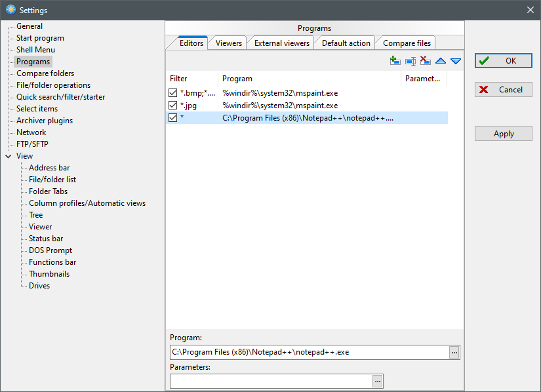Open the Default action tab
The image size is (541, 392).
[344, 42]
